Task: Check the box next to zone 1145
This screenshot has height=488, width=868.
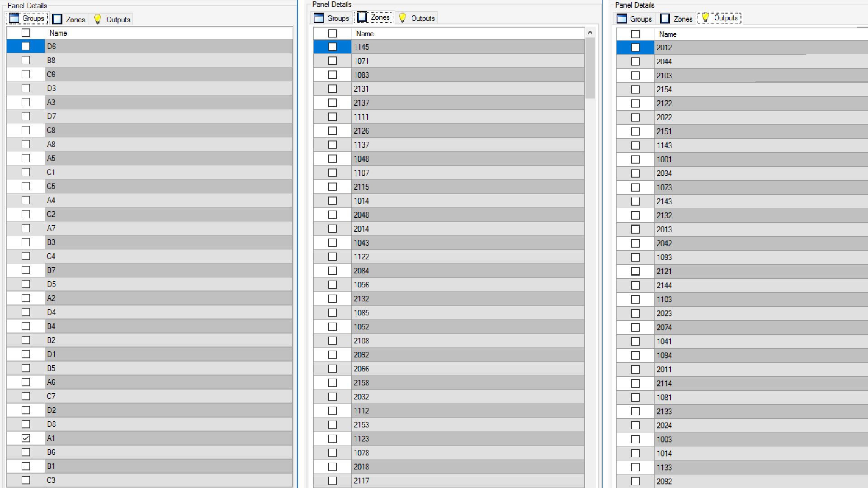Action: click(x=332, y=47)
